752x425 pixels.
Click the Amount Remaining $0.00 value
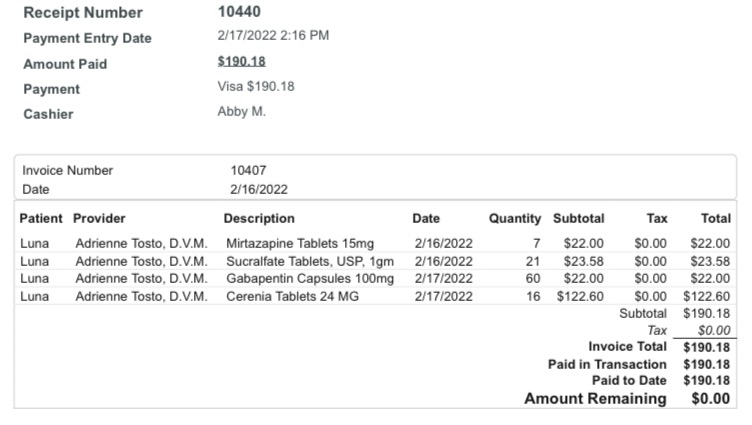(x=710, y=399)
